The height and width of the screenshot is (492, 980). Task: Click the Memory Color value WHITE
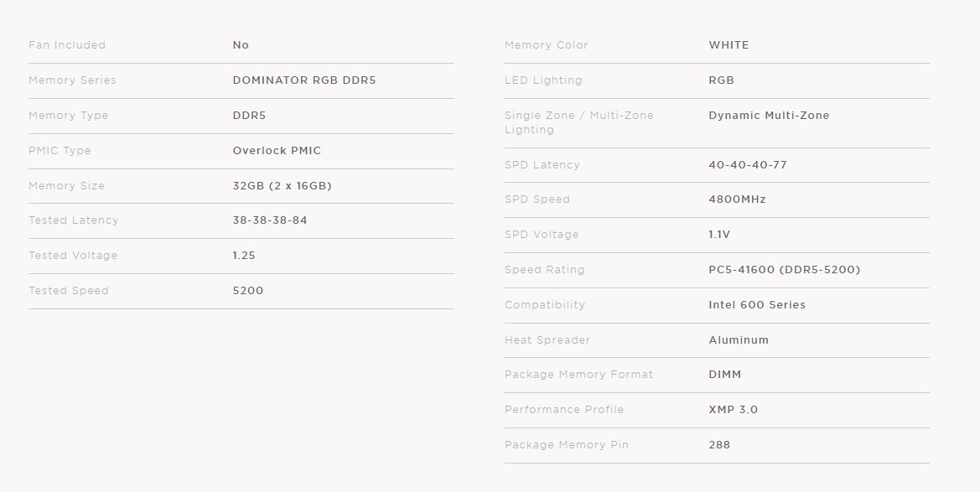pos(729,45)
